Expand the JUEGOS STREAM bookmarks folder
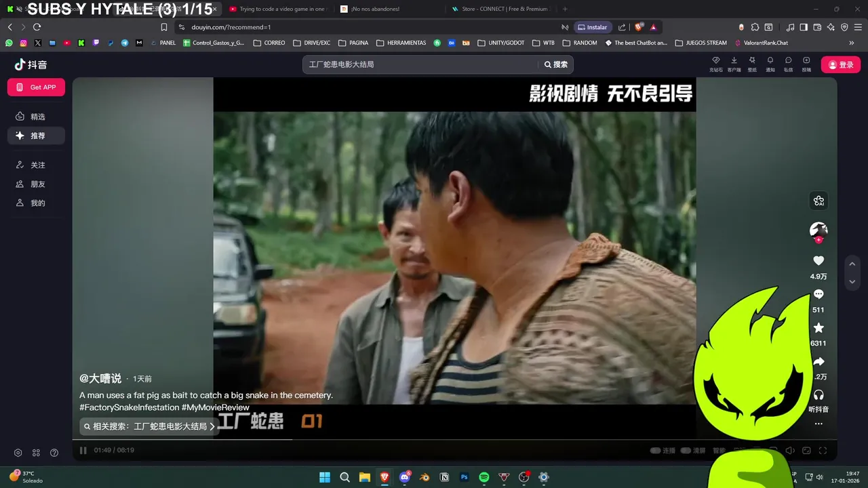Viewport: 868px width, 488px height. pos(701,43)
